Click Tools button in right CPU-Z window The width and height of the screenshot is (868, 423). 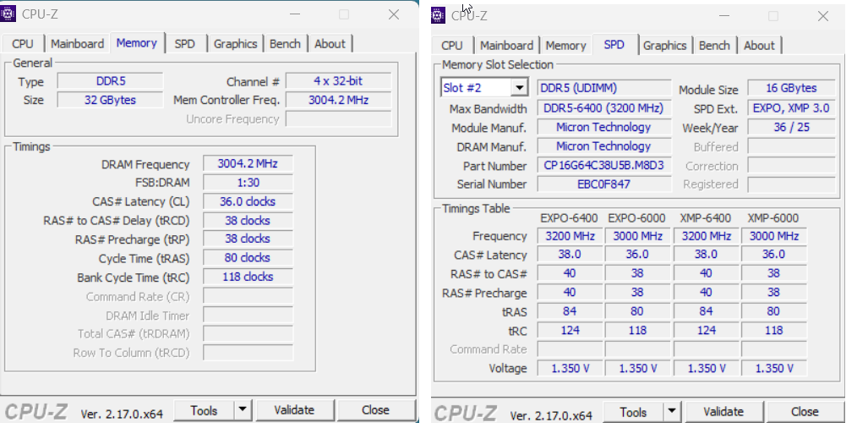coord(633,412)
